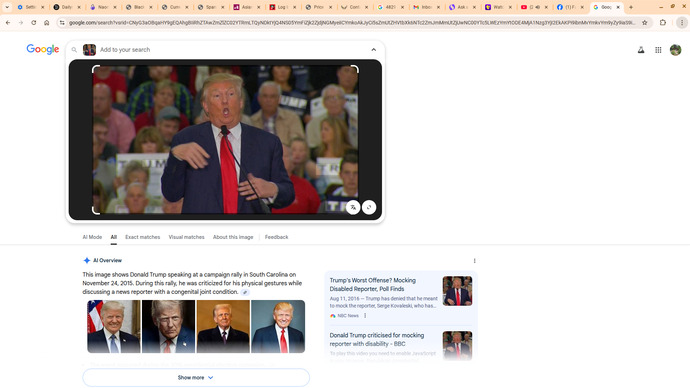Click the Feedback link
The height and width of the screenshot is (388, 690).
pos(276,237)
